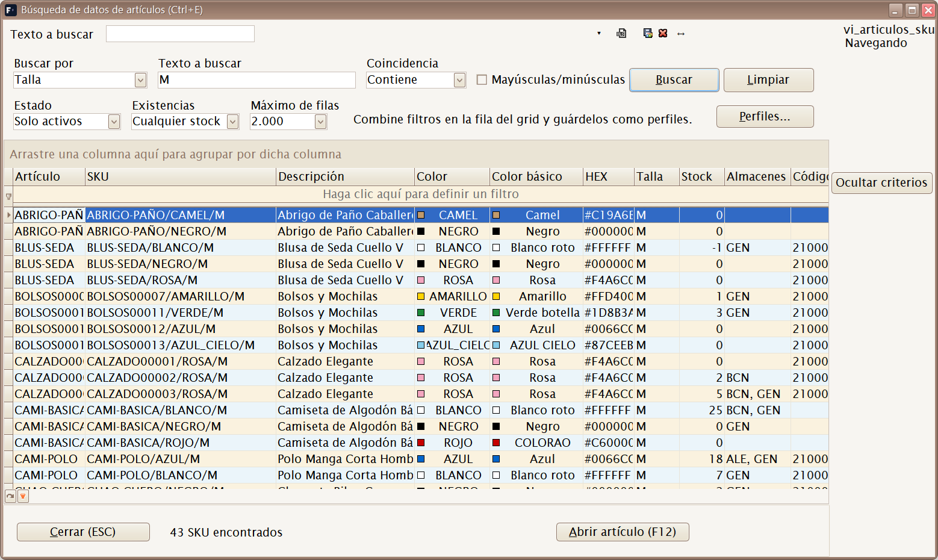Click the Buscar button
The height and width of the screenshot is (560, 938).
pyautogui.click(x=674, y=80)
